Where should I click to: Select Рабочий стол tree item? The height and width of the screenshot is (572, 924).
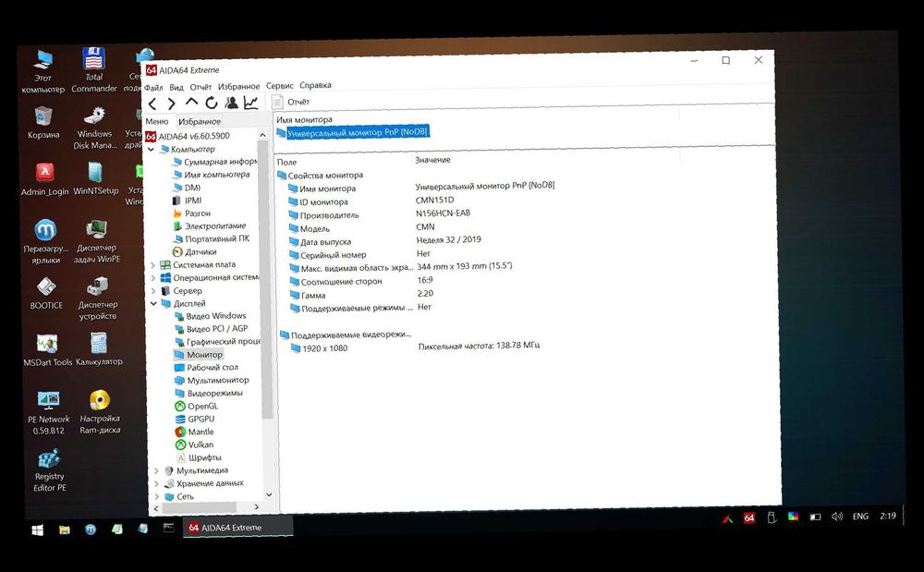coord(207,368)
